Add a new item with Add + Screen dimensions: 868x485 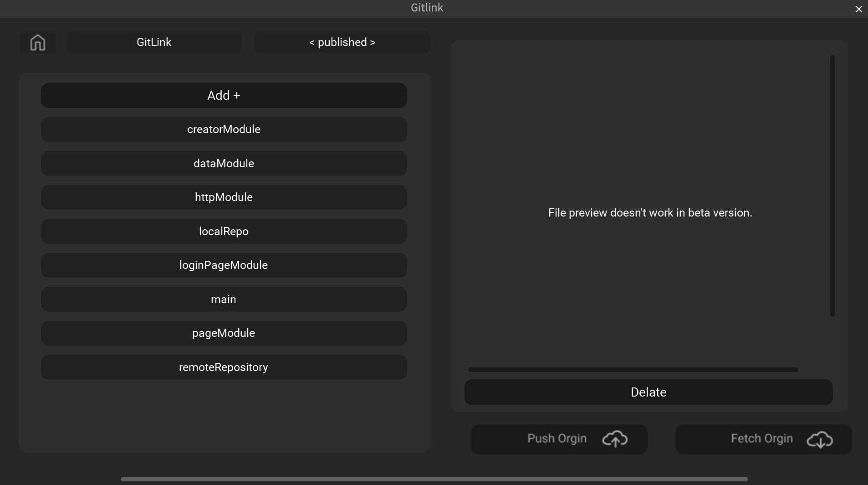click(x=224, y=95)
